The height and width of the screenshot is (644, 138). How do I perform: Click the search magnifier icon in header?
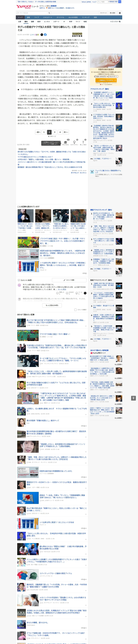[x=49, y=13]
